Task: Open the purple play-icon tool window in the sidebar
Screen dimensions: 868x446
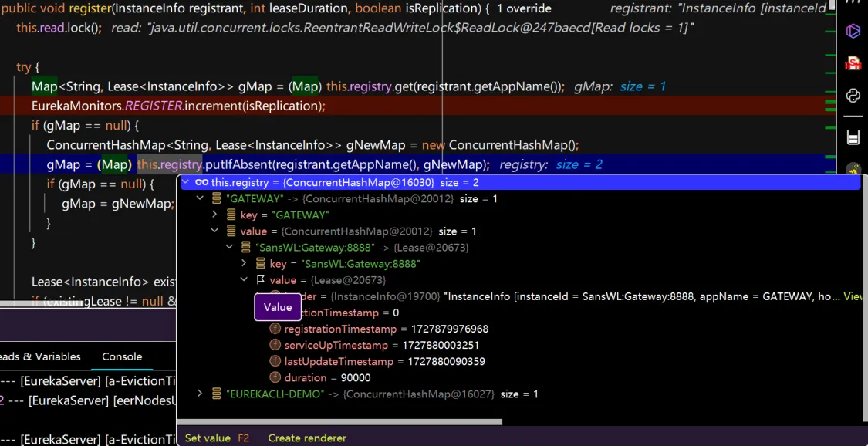Action: (853, 31)
